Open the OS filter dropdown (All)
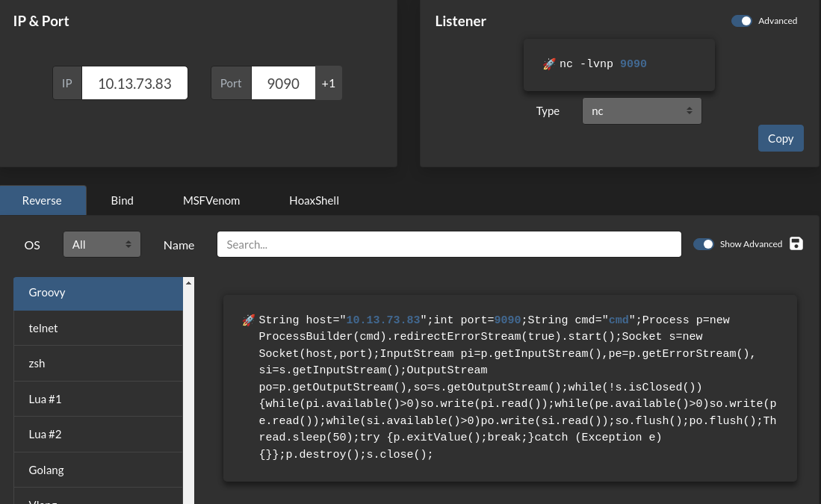The height and width of the screenshot is (504, 821). click(x=102, y=244)
